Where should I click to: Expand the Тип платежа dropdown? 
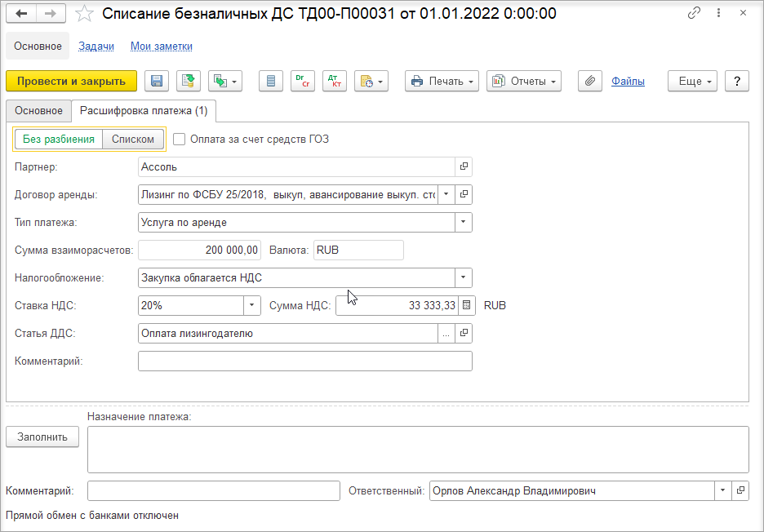pos(464,222)
